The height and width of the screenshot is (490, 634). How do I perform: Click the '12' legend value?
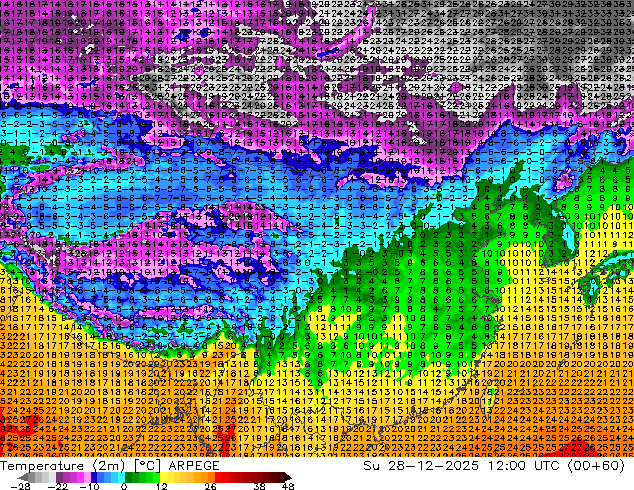pos(162,486)
